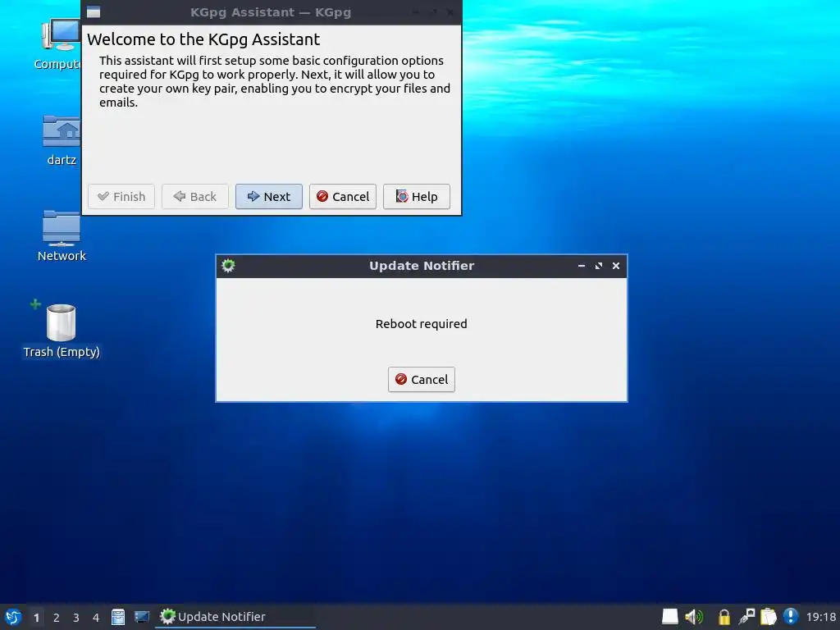The height and width of the screenshot is (630, 840).
Task: Switch to workspace 2
Action: coord(57,618)
